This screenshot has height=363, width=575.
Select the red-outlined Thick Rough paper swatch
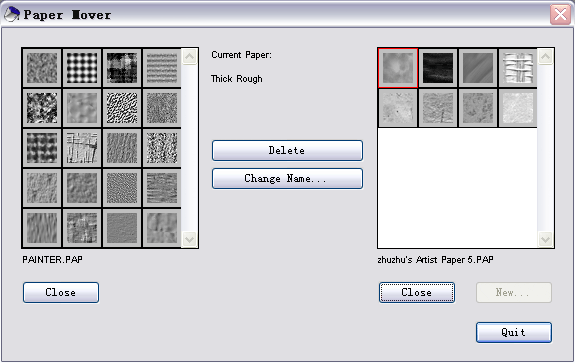pos(398,68)
